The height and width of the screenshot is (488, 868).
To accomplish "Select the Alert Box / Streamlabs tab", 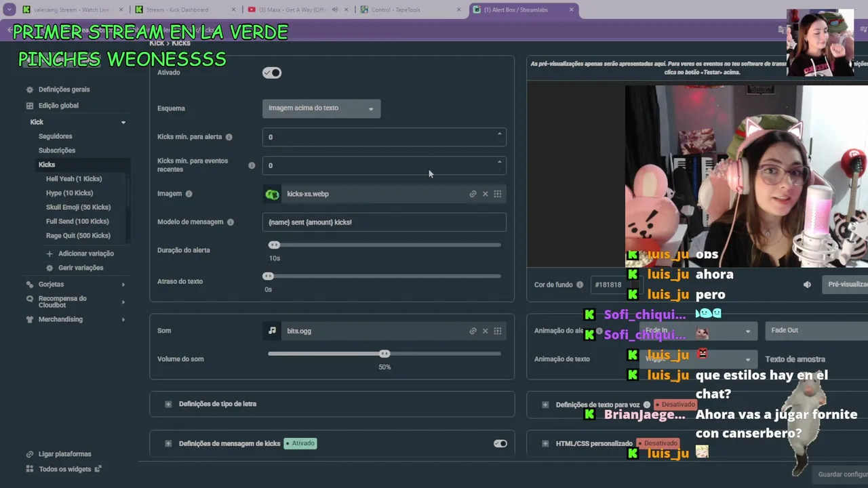I will coord(515,9).
